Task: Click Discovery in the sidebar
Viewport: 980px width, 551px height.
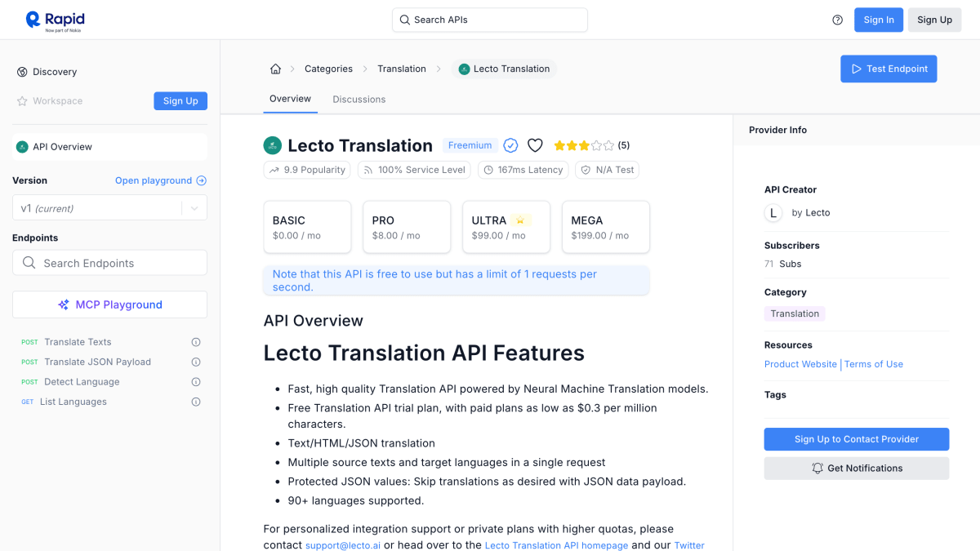Action: pyautogui.click(x=55, y=72)
